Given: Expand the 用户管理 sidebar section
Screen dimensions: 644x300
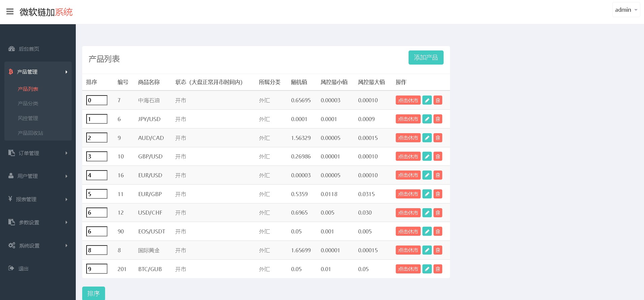Looking at the screenshot, I should pos(38,176).
